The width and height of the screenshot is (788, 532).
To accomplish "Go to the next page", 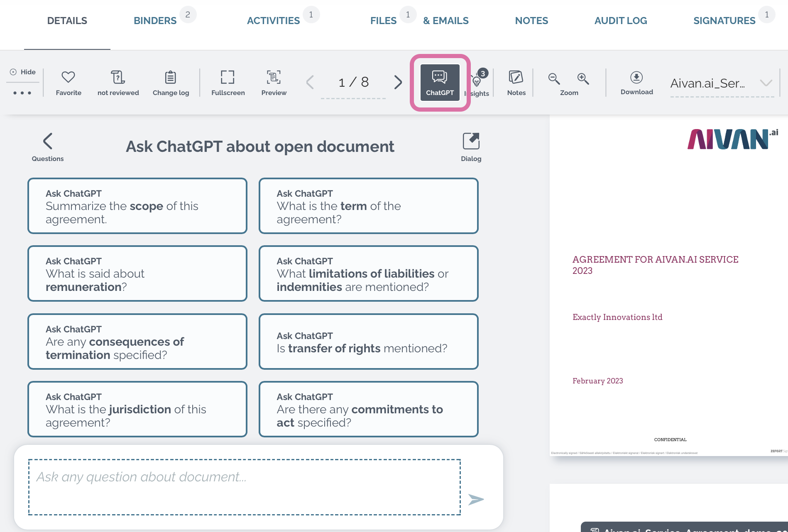I will point(398,82).
